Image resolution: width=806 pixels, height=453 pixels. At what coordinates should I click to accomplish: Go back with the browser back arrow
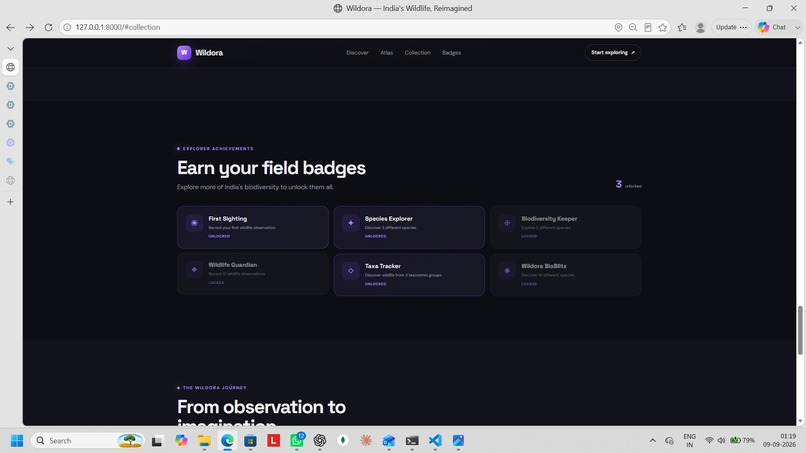(x=11, y=27)
